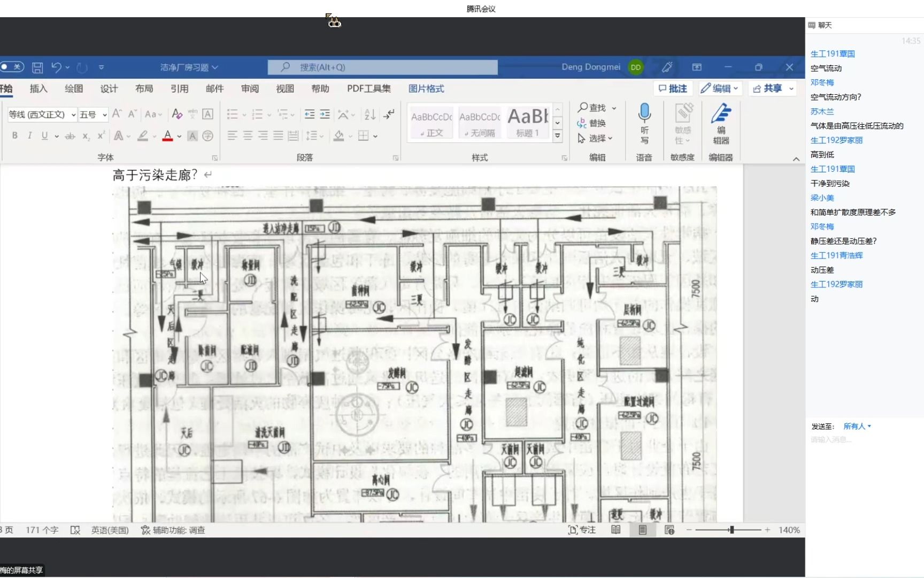
Task: Align text left
Action: (x=232, y=136)
